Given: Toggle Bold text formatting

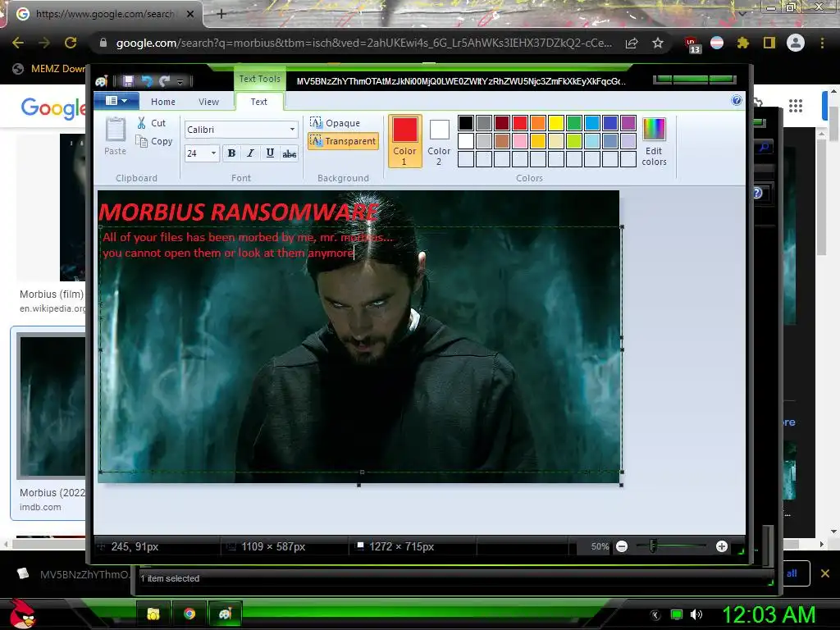Looking at the screenshot, I should 231,153.
